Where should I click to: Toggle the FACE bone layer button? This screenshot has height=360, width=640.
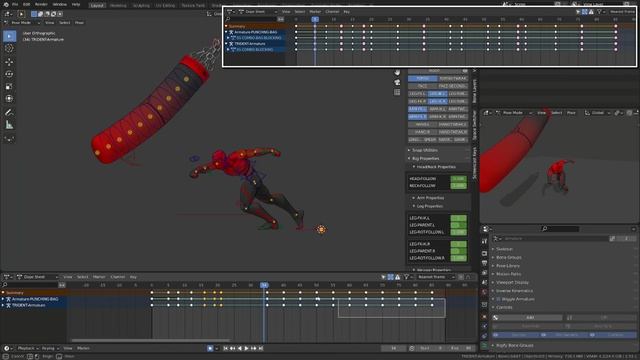click(x=422, y=86)
